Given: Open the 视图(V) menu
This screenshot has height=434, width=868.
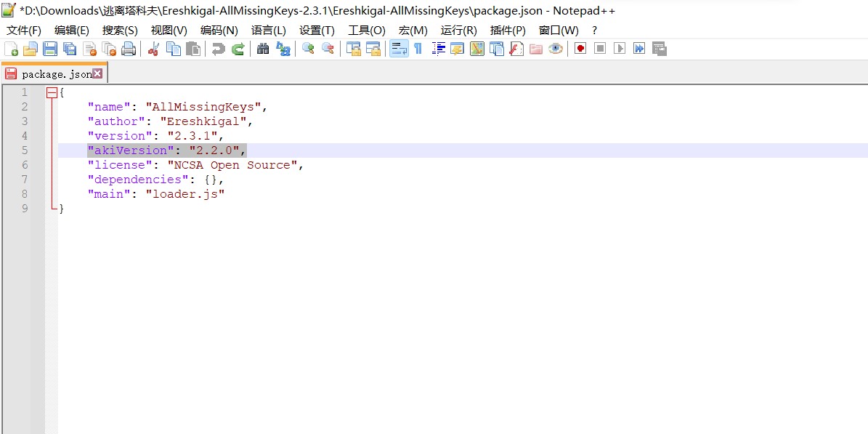Looking at the screenshot, I should 169,31.
